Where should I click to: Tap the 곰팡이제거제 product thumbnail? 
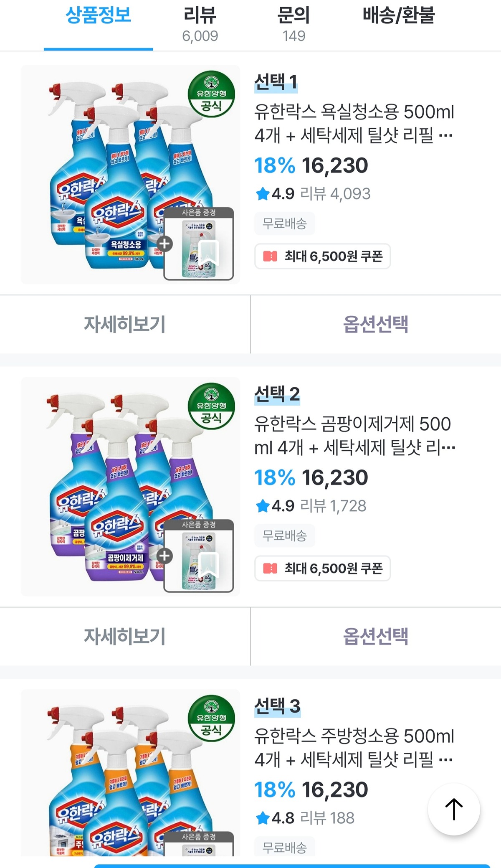click(130, 487)
